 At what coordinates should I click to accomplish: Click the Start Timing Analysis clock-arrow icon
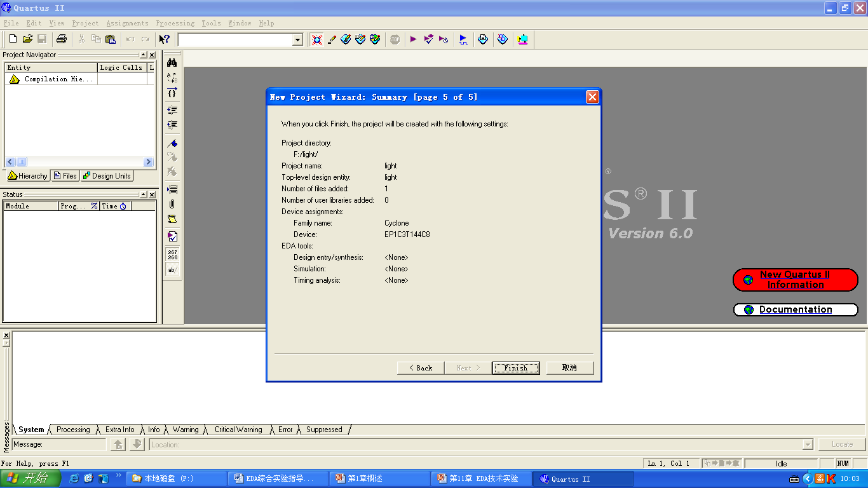[444, 39]
